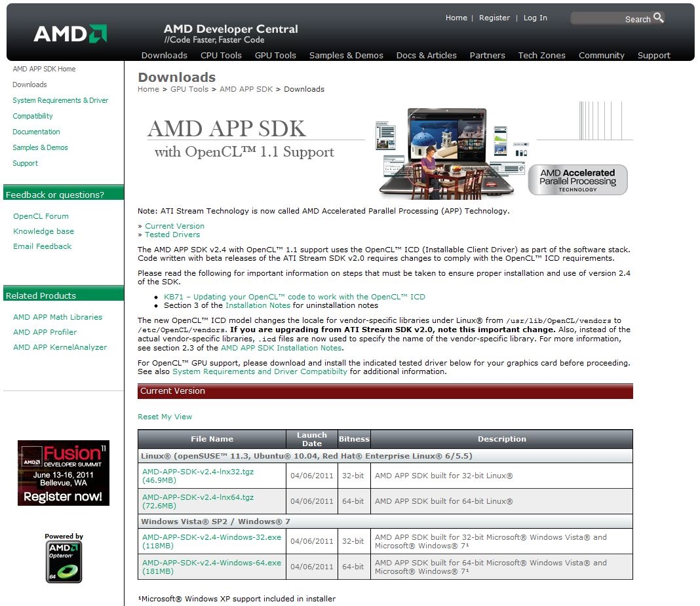Screen dimensions: 700x606
Task: Open AMD APP SDK Installation Notes link
Action: tap(281, 348)
